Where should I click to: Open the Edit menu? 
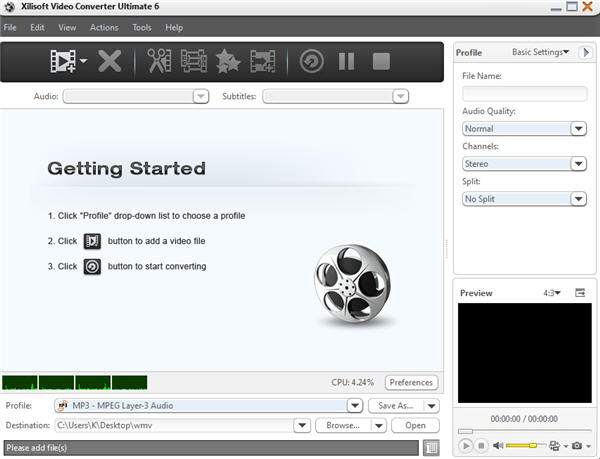[37, 28]
